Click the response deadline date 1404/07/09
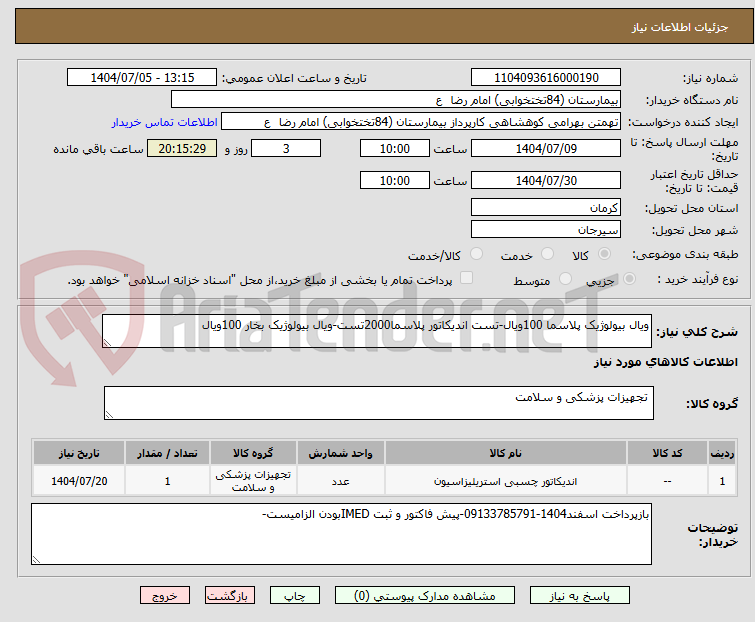 point(546,148)
